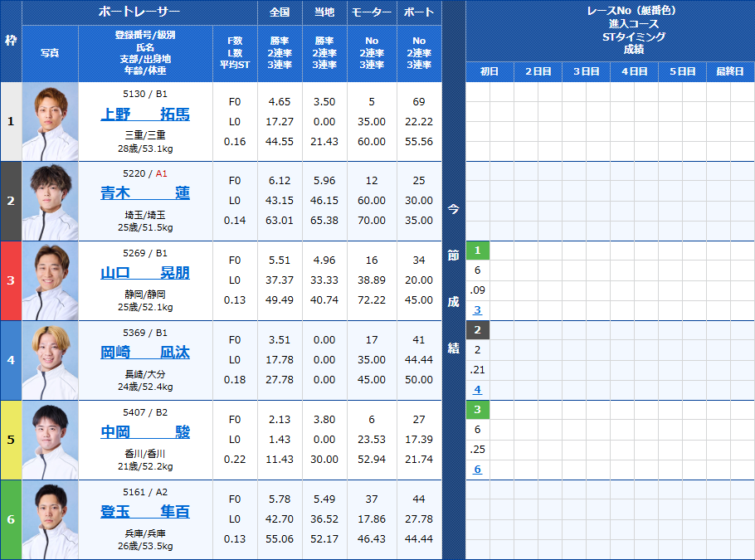Click result link 6 in 中岡 row
This screenshot has width=755, height=560.
point(477,469)
